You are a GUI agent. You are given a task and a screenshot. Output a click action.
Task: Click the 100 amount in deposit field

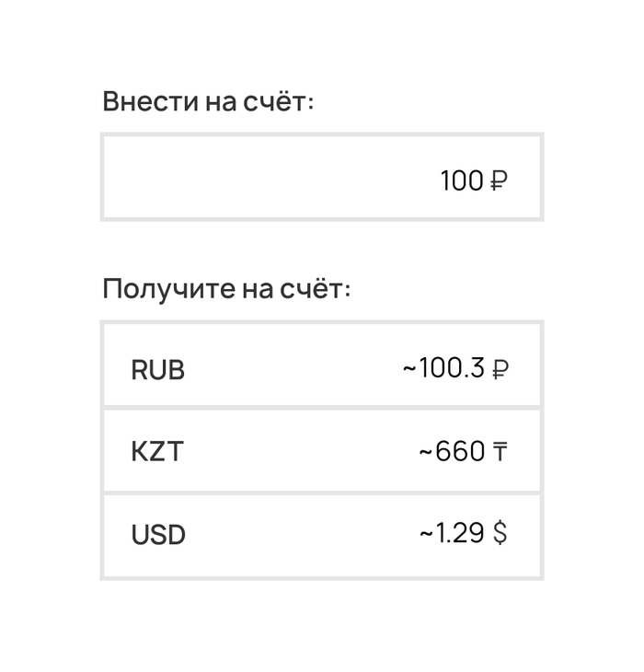[461, 181]
